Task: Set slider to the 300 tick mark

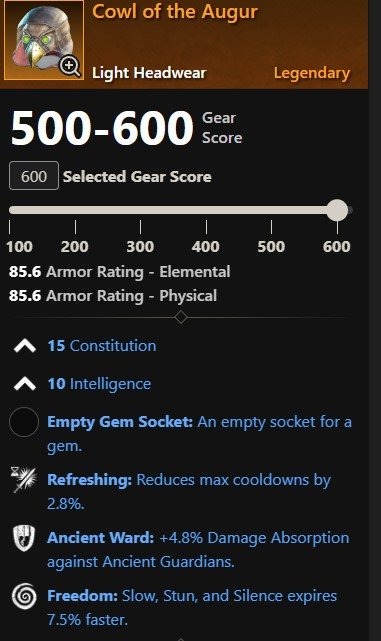Action: (141, 227)
